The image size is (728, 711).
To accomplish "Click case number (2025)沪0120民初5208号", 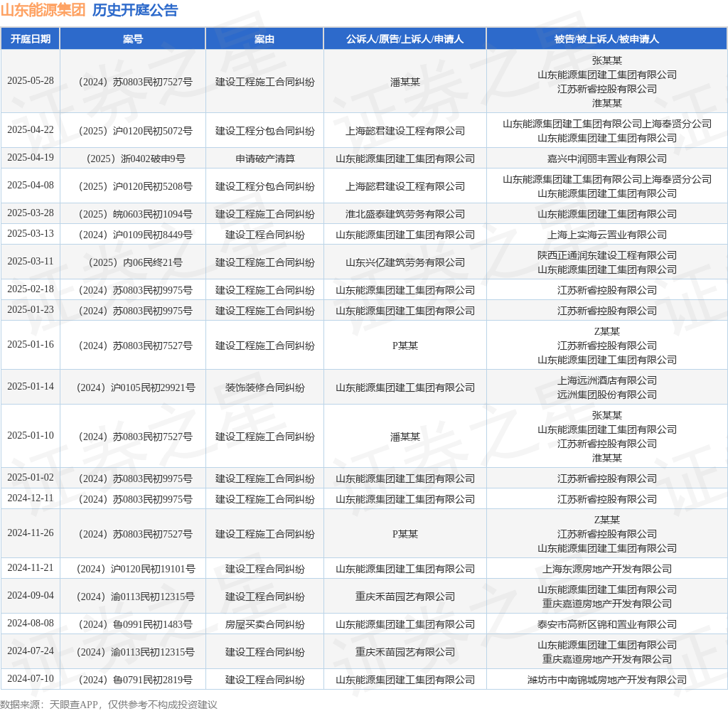I will [135, 187].
